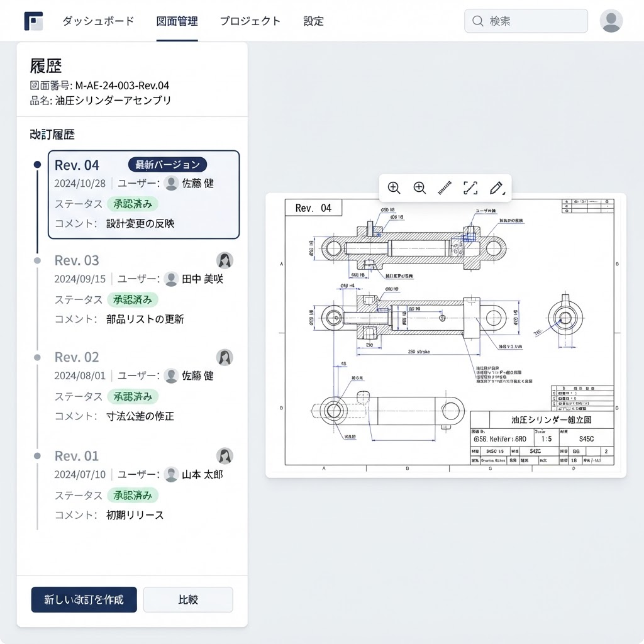Click the date 2024/09/15
Viewport: 644px width, 644px height.
pos(80,279)
